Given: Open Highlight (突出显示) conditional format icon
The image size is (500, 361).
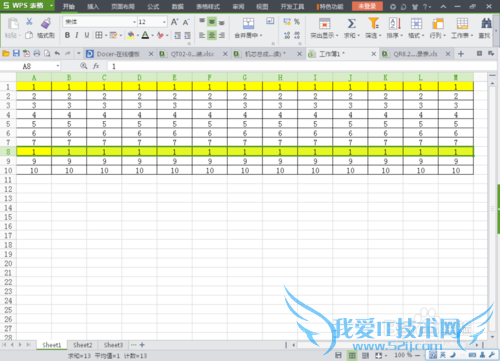Looking at the screenshot, I should [x=324, y=24].
